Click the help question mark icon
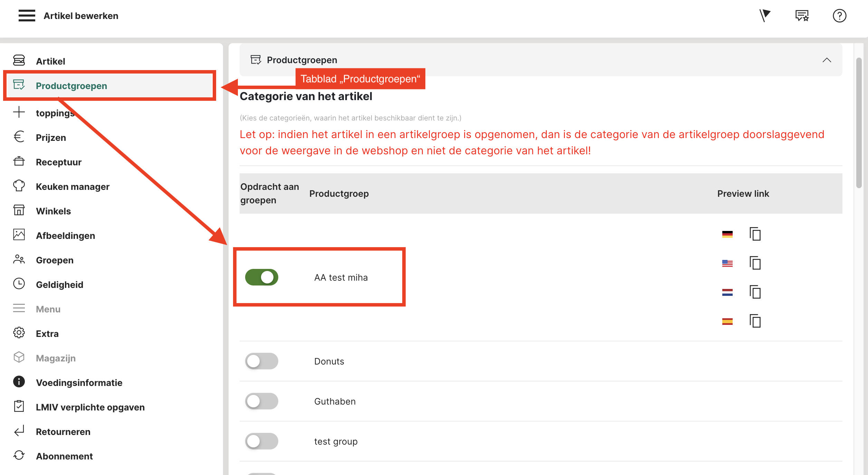Viewport: 868px width, 475px height. (839, 16)
